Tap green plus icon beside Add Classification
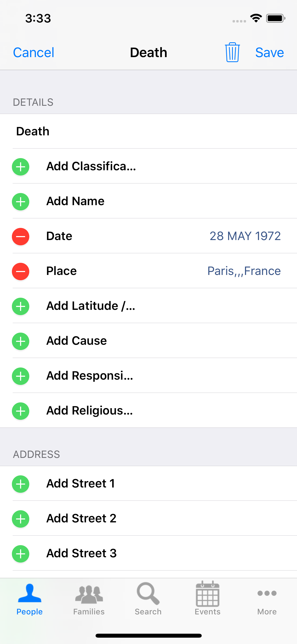Viewport: 297px width, 644px height. point(21,167)
